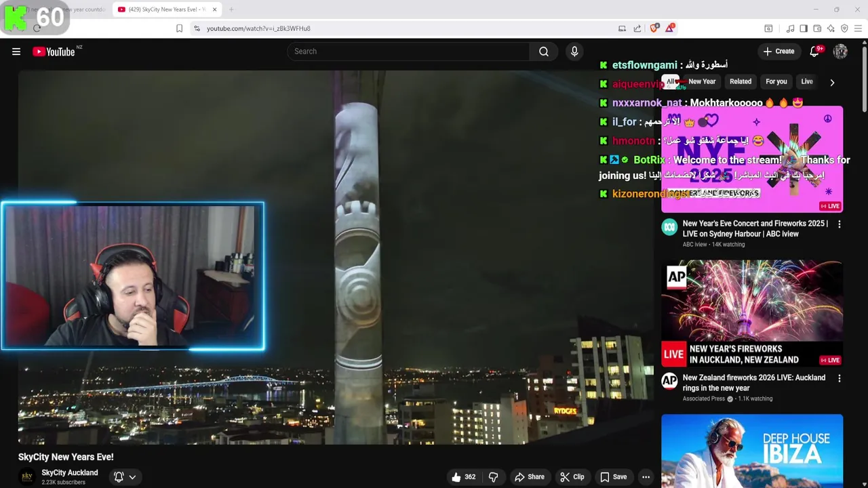Click into the YouTube search field
Screen dimensions: 868x488
[409, 52]
